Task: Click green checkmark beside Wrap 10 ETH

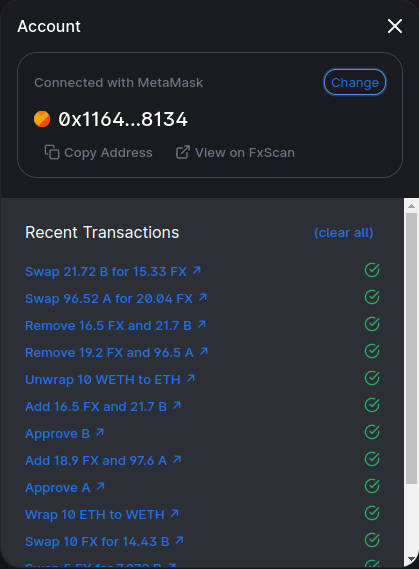Action: (x=372, y=513)
